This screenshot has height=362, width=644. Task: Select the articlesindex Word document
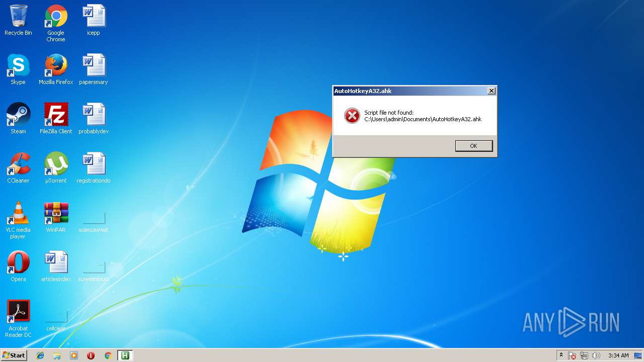(x=56, y=266)
